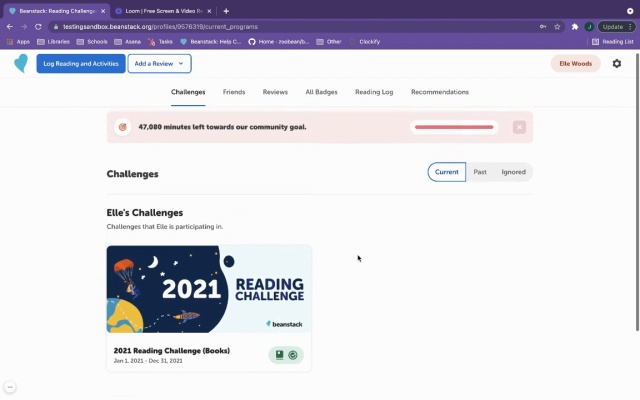Open the GitHub Home bookmark

point(279,42)
